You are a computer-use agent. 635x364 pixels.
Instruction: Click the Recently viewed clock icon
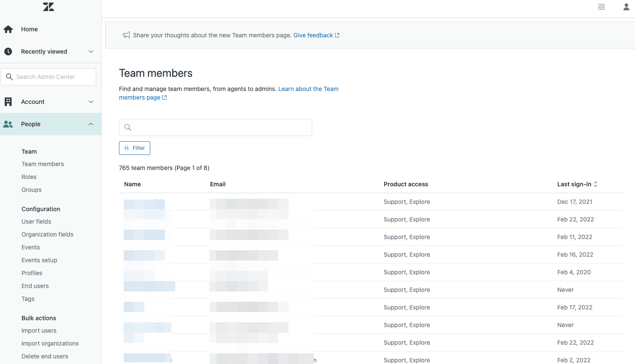tap(8, 52)
